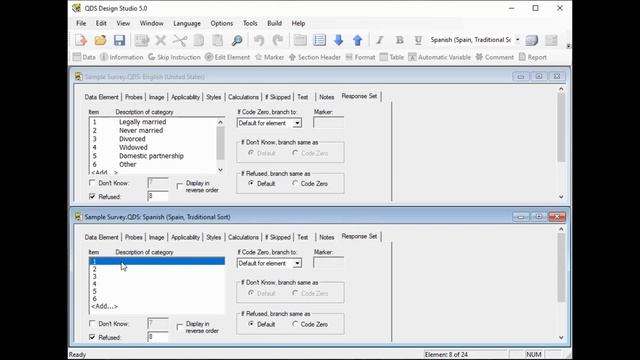The height and width of the screenshot is (360, 640).
Task: Click category list scrollbar in English window
Action: 220,146
